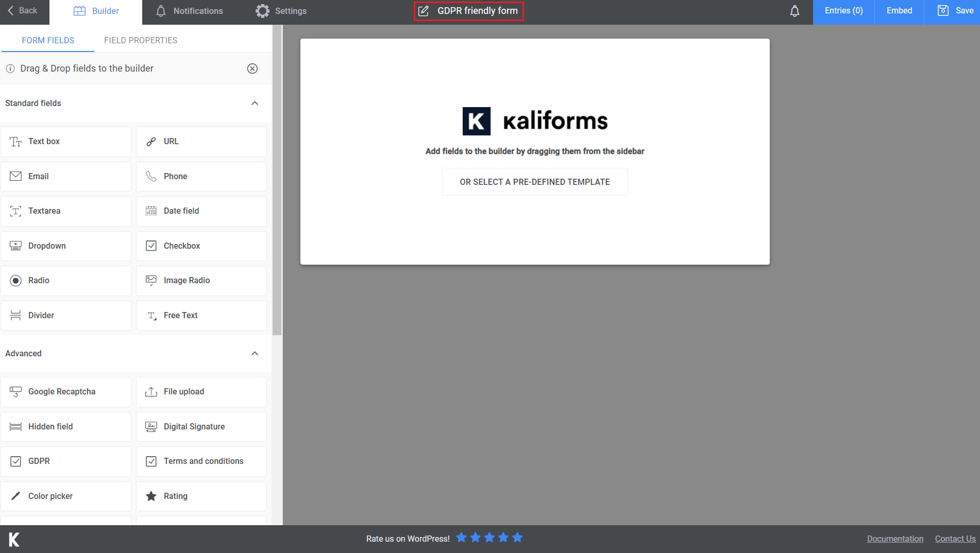Click Or Select a Pre-defined Template button
Screen dimensions: 980x553
pos(534,182)
